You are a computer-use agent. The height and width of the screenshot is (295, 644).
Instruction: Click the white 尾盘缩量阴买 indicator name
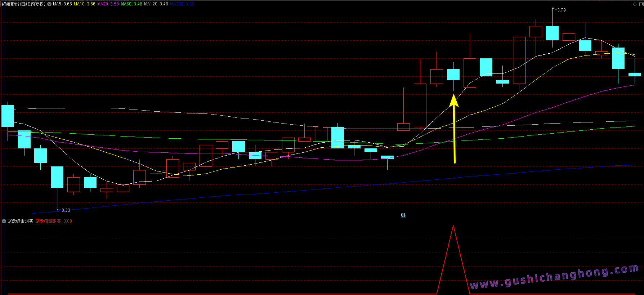tap(21, 221)
